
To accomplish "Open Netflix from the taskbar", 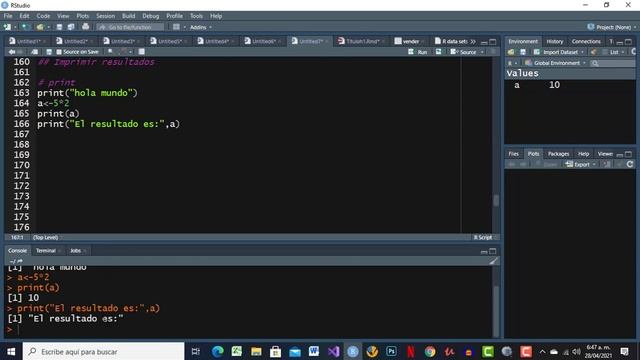I will (x=411, y=351).
